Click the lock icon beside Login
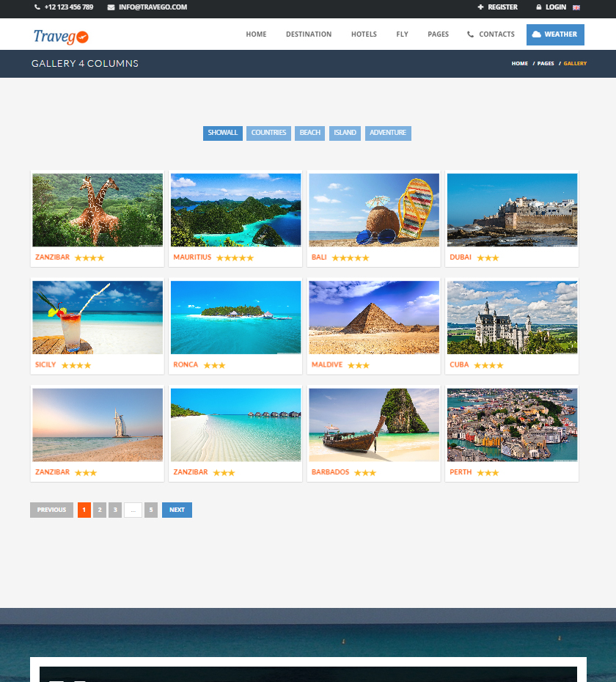Viewport: 616px width, 682px height. [538, 7]
